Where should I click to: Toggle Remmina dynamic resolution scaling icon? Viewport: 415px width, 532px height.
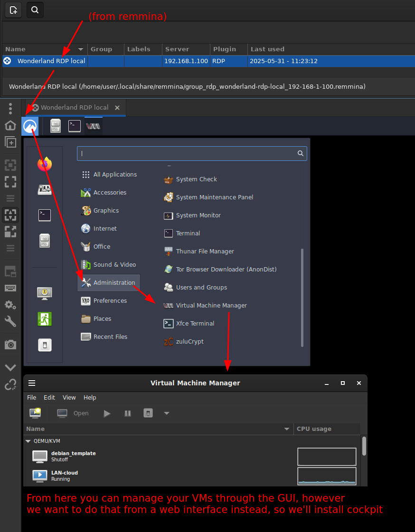pos(10,215)
